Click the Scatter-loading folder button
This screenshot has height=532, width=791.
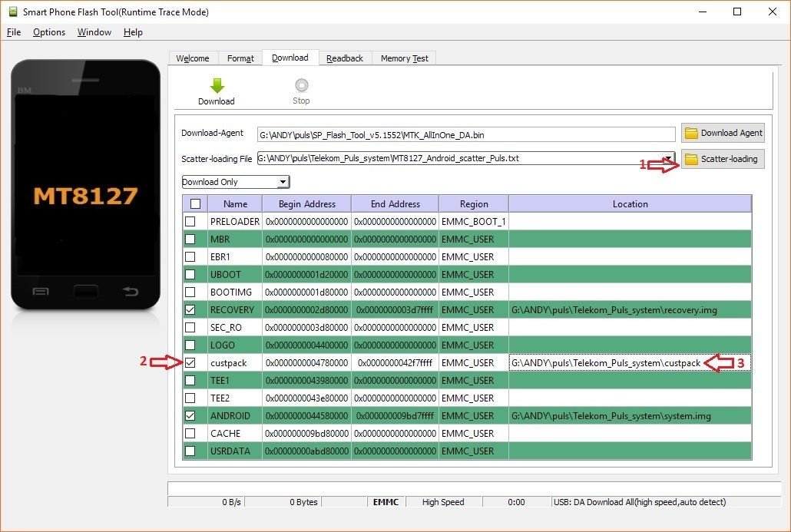point(723,159)
